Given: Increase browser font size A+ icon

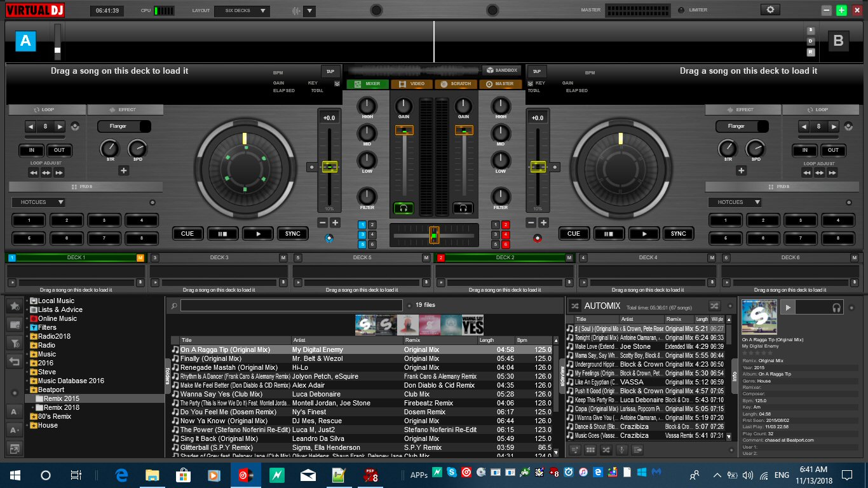Looking at the screenshot, I should 14,430.
